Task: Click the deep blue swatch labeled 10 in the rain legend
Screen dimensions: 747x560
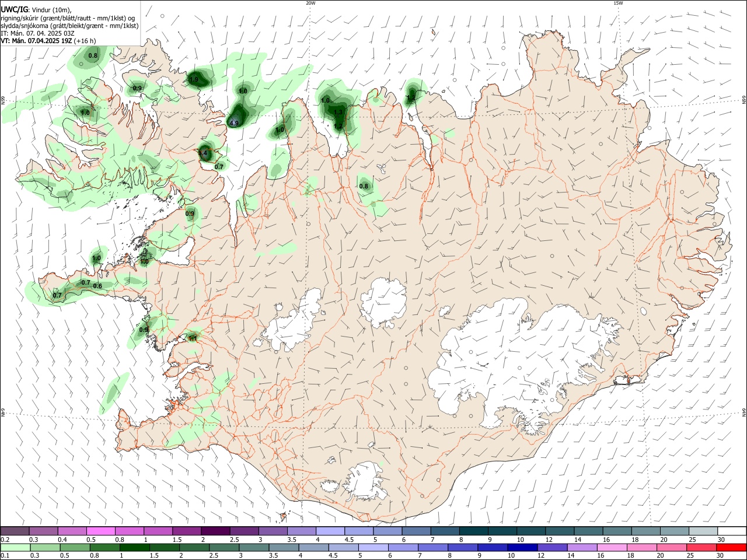Action: coord(522,548)
